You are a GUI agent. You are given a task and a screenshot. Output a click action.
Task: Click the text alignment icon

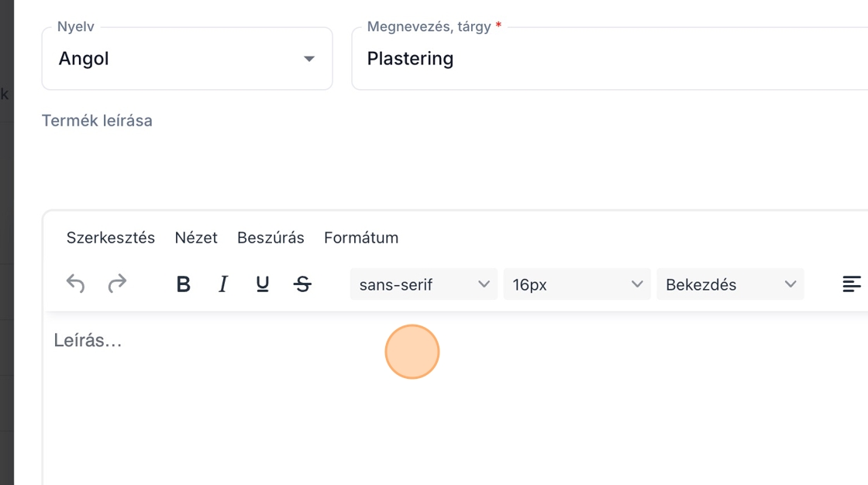click(x=852, y=284)
